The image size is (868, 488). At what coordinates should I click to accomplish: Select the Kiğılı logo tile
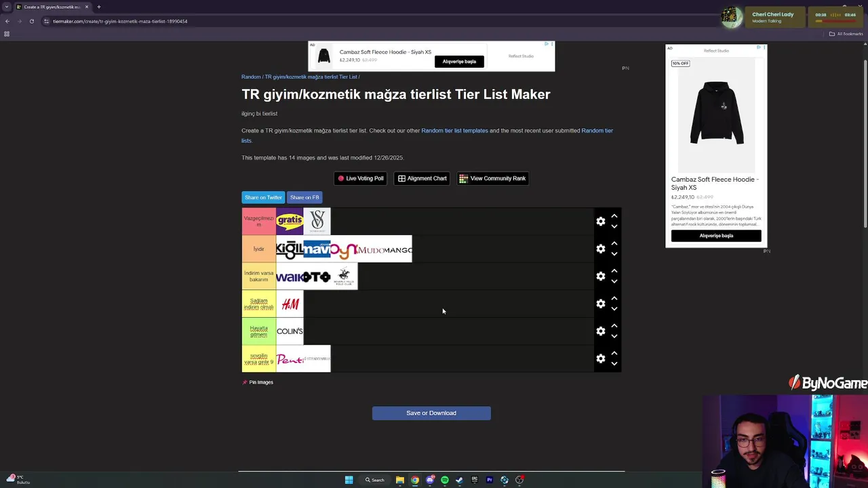click(x=290, y=249)
